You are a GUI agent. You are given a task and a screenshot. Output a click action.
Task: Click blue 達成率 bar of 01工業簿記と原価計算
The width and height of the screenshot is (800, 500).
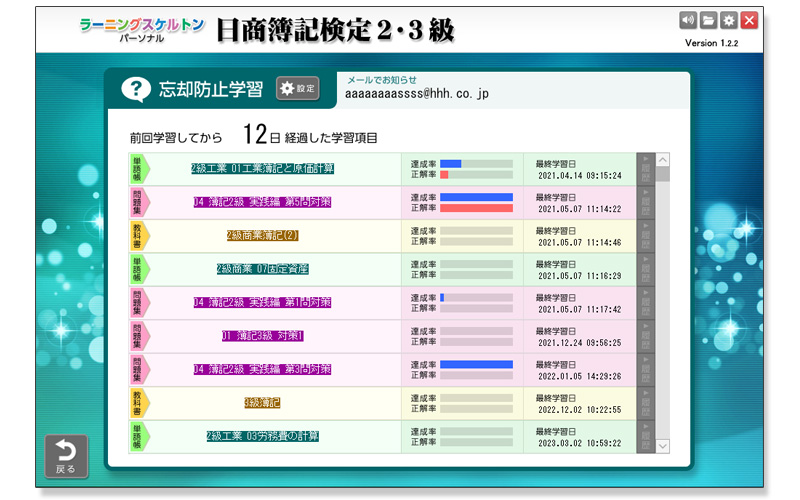click(451, 164)
